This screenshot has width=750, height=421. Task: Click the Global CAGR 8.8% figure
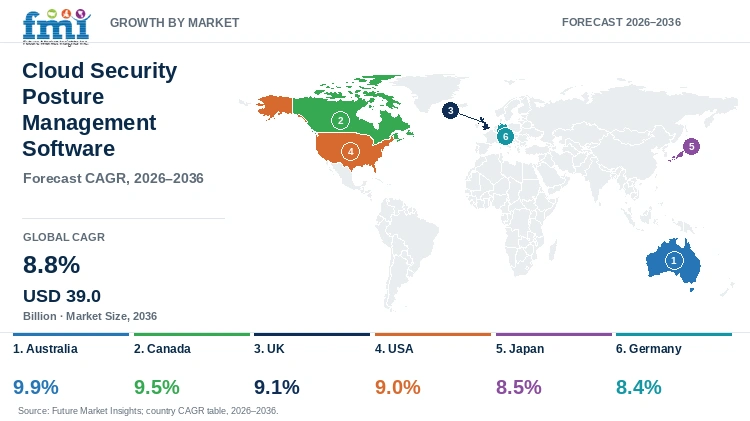(52, 265)
